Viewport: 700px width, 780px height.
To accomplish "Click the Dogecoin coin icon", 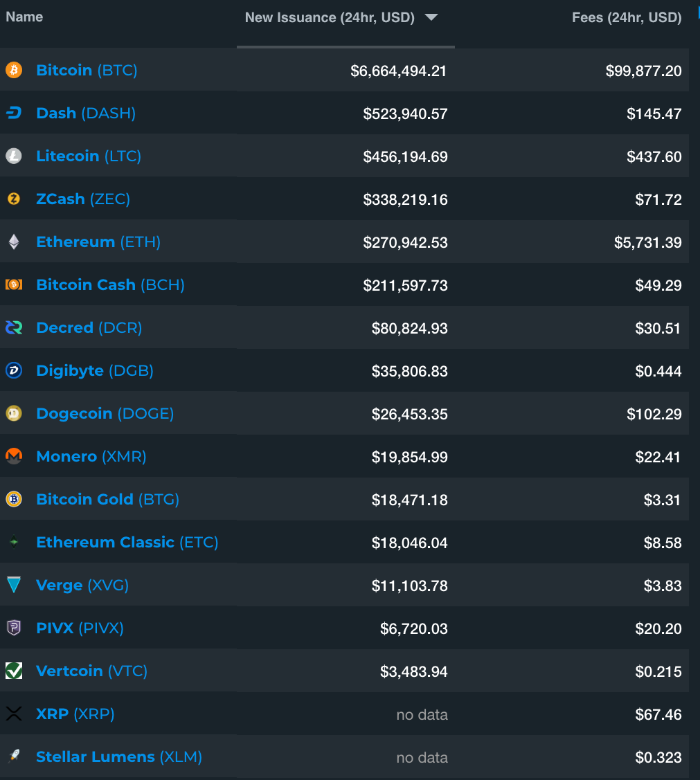I will pyautogui.click(x=14, y=413).
